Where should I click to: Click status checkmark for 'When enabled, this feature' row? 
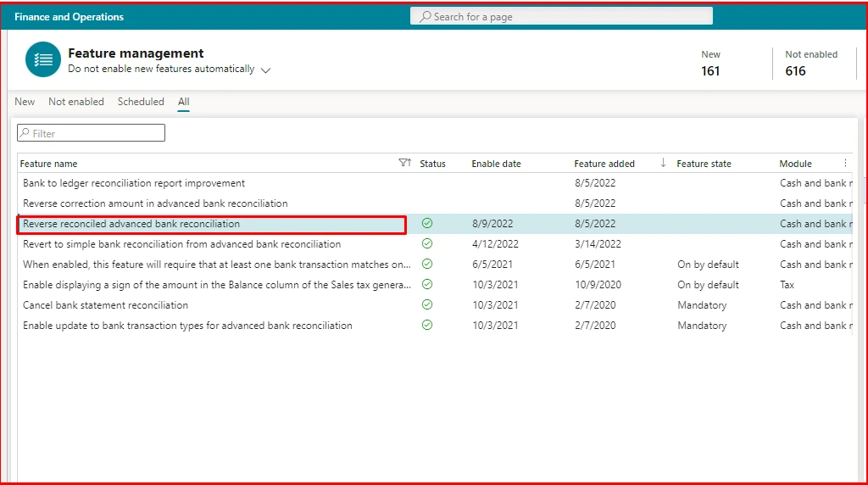pos(427,264)
